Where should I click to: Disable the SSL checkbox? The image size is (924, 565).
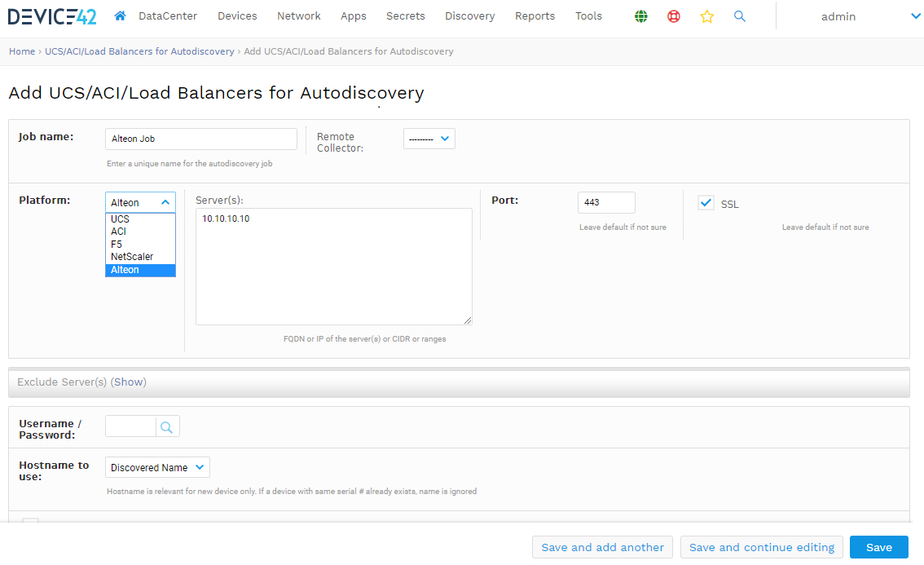pyautogui.click(x=706, y=202)
